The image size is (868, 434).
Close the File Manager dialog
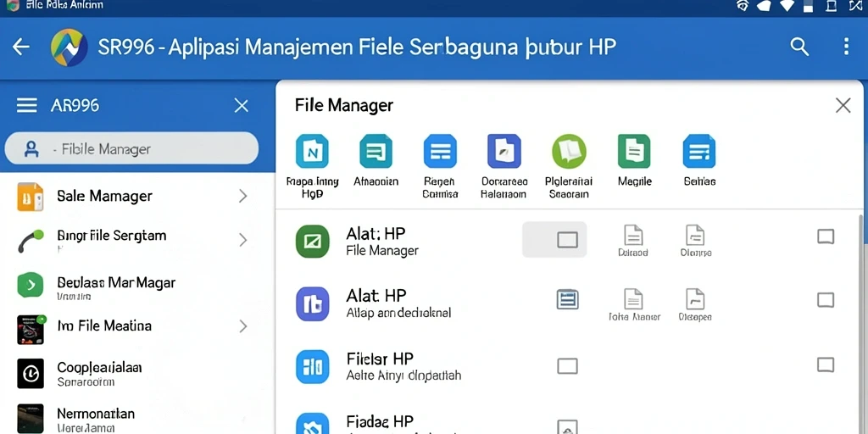[843, 105]
